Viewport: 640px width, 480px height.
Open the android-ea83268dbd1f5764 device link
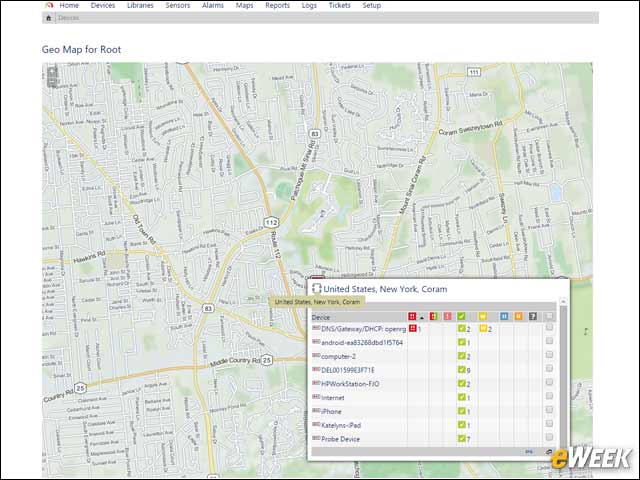click(x=362, y=342)
